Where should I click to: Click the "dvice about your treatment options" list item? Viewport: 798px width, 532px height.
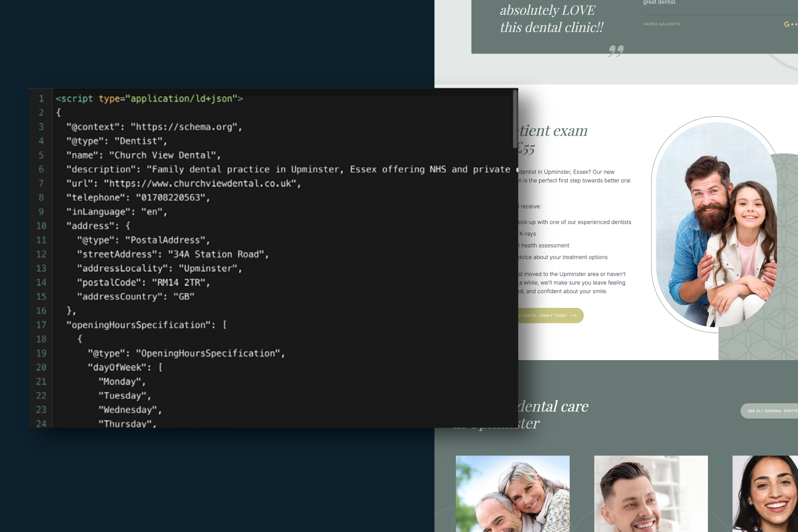tap(563, 257)
